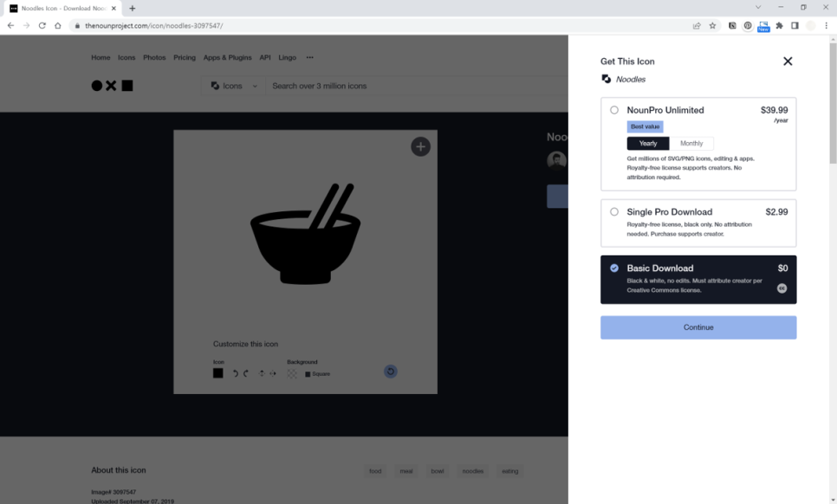Flip the icon vertically

point(262,373)
